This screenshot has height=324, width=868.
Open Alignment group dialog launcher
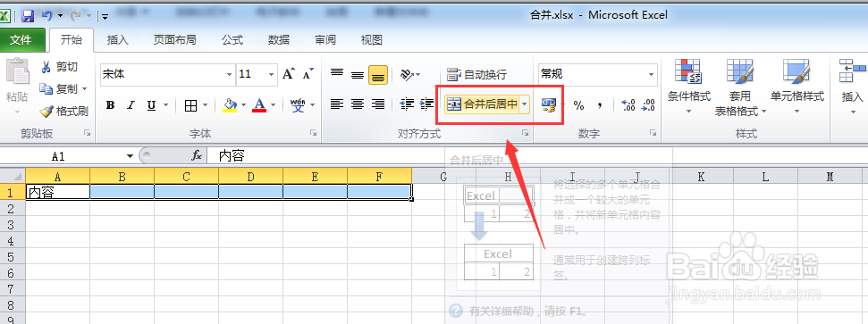tap(526, 133)
